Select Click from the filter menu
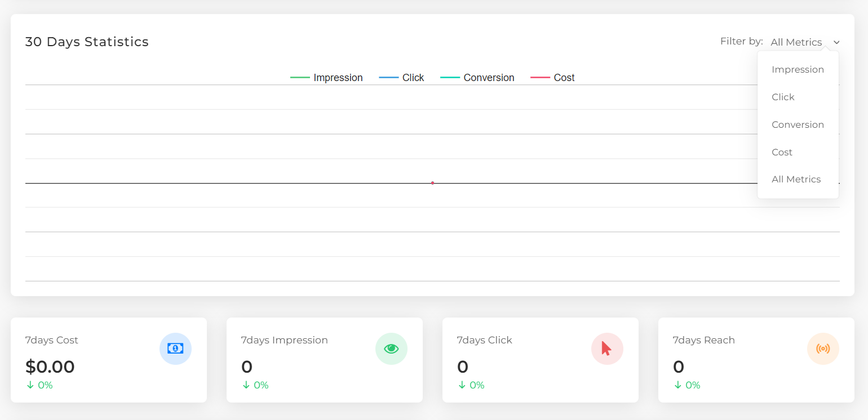 pyautogui.click(x=798, y=97)
